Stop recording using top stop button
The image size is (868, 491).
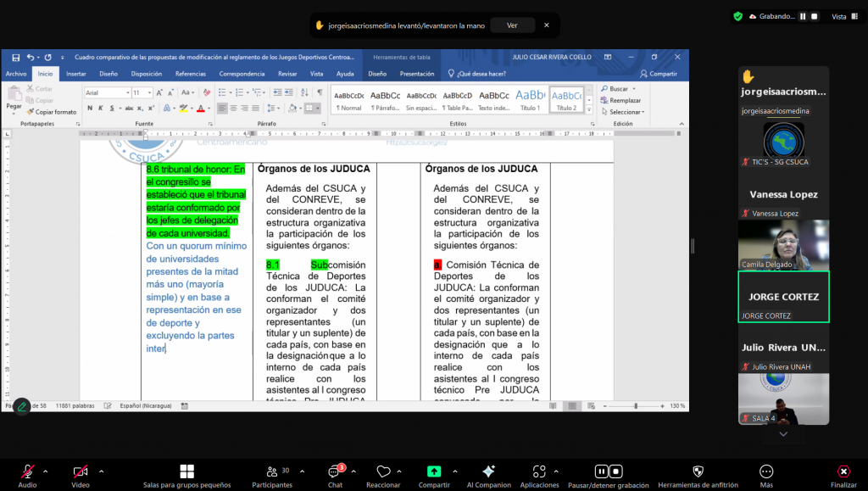point(815,16)
